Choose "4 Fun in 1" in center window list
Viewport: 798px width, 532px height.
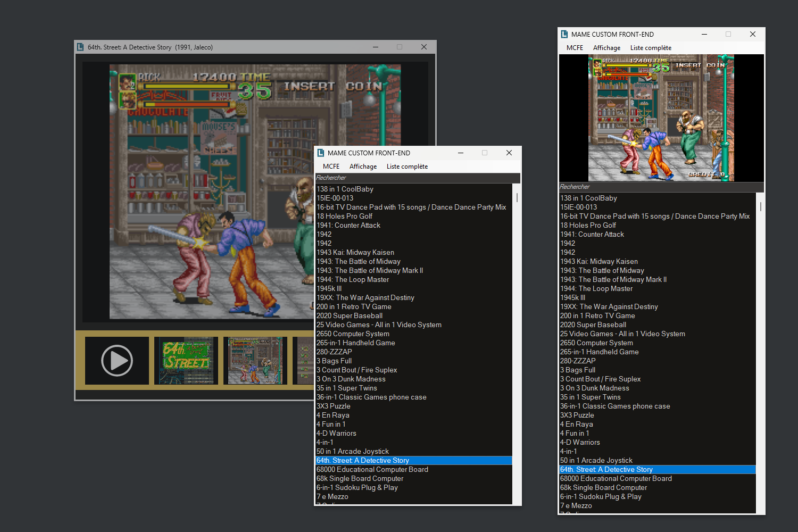point(413,424)
